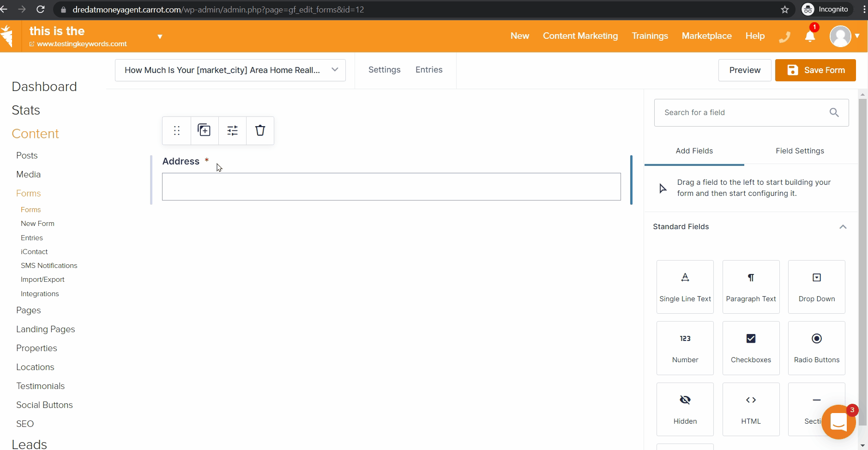Screen dimensions: 868x450
Task: Bookmark this page with star icon
Action: coord(785,9)
